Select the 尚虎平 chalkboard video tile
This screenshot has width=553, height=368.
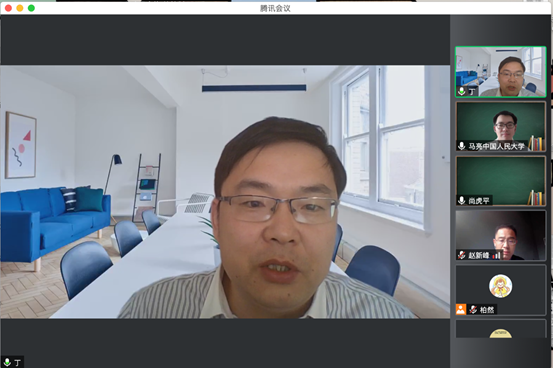500,181
